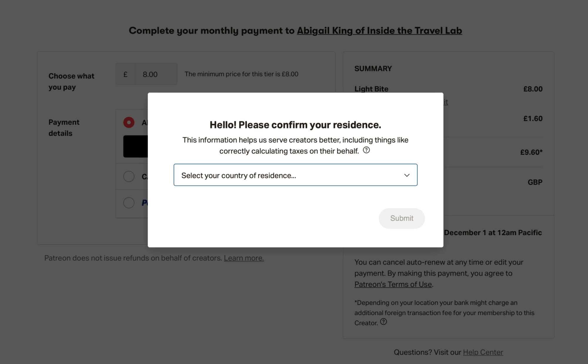Select the red selected payment radio button
The height and width of the screenshot is (364, 588).
point(129,122)
